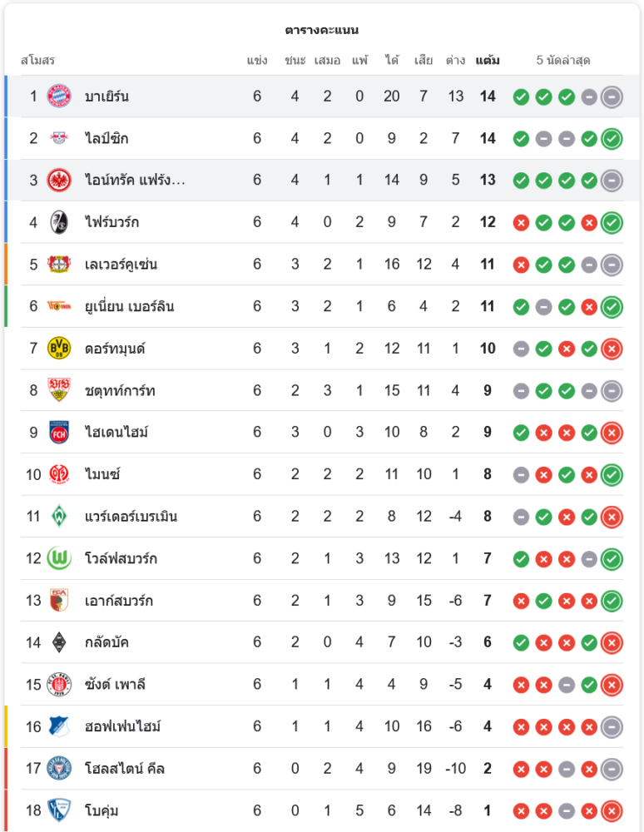Click the Union Berlin club crest
644x832 pixels.
coord(59,306)
